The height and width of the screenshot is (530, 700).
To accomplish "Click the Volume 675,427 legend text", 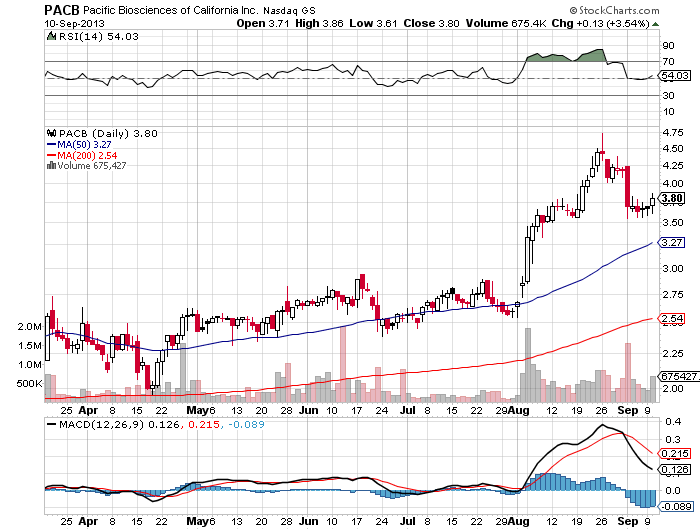I will pos(92,166).
